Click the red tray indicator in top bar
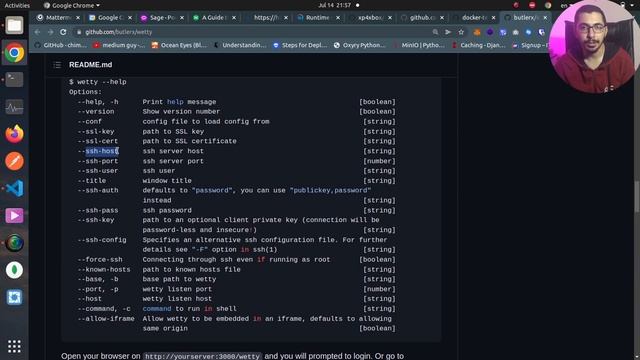640x360 pixels. point(532,5)
